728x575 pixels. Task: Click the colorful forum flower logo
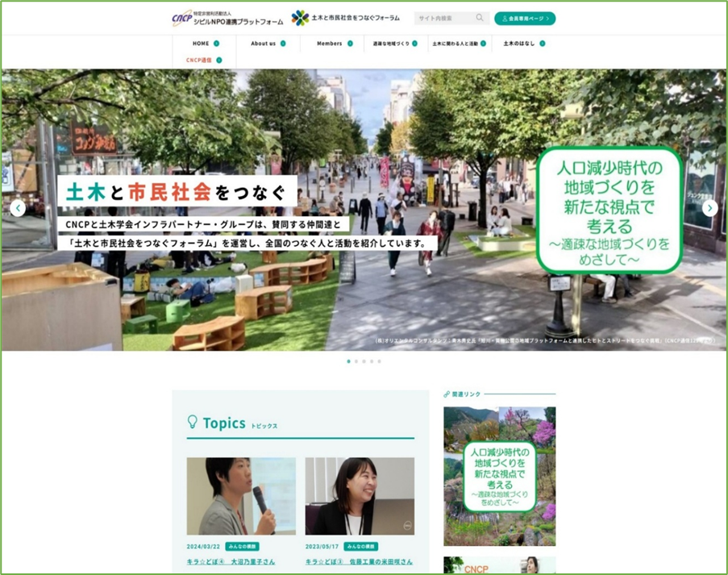[x=300, y=18]
